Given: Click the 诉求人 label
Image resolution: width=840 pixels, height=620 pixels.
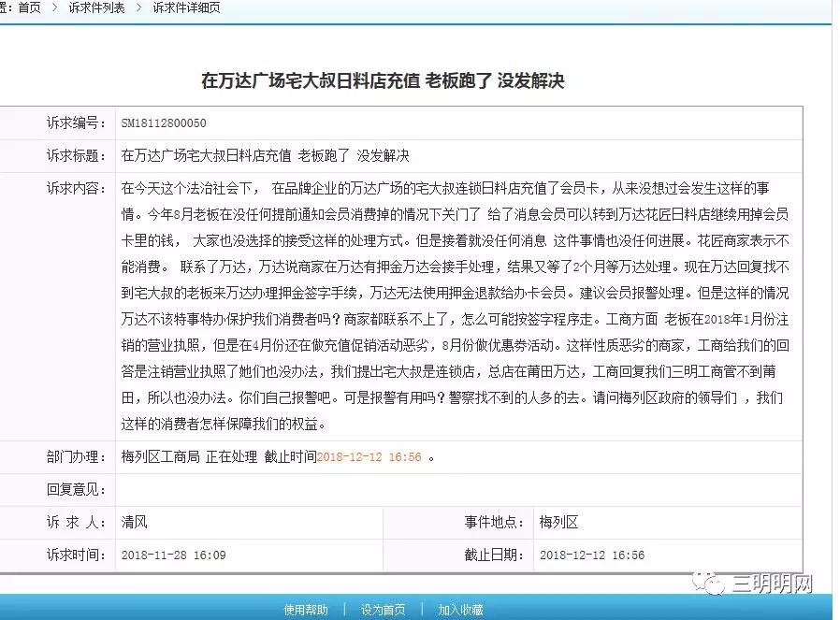Looking at the screenshot, I should click(76, 522).
